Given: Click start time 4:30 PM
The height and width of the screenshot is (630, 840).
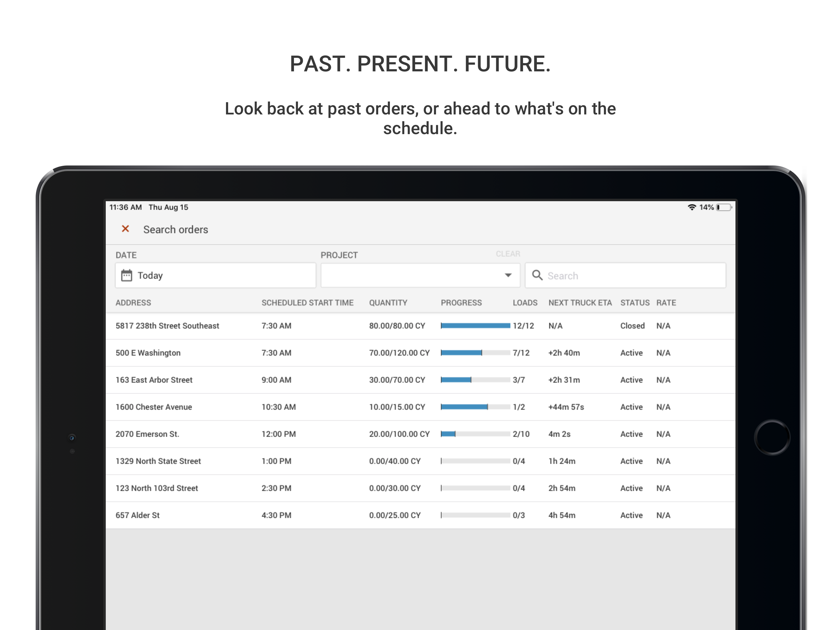Looking at the screenshot, I should click(276, 515).
